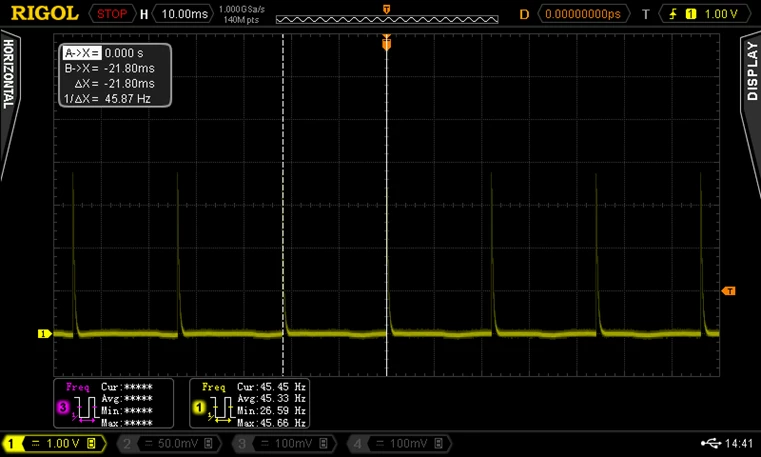The image size is (761, 457).
Task: Click the channel 1 DC coupling symbol
Action: tap(35, 443)
